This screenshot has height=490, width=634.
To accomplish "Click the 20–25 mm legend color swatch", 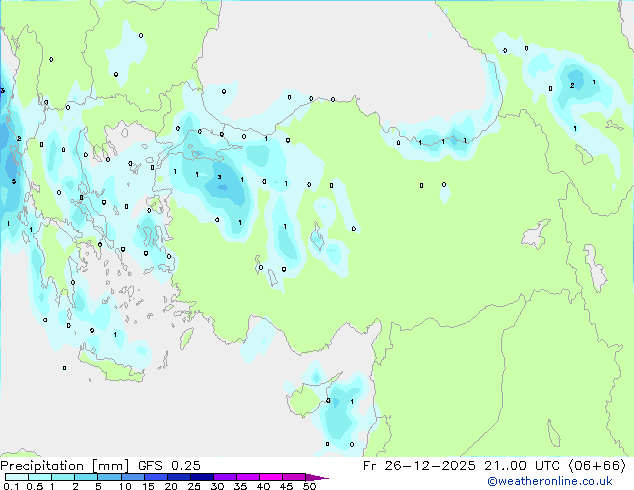I will coord(178,477).
